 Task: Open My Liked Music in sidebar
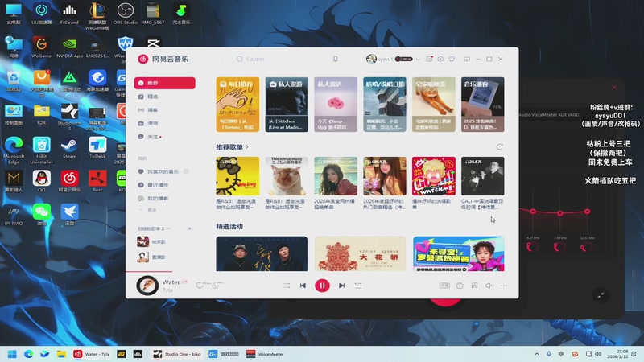click(x=163, y=171)
